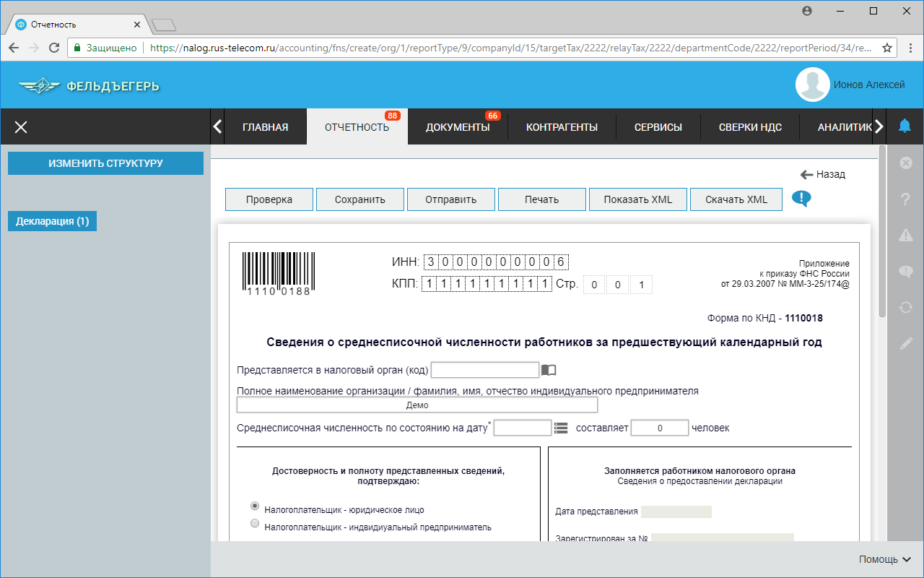Click the Изменить структуру button
924x578 pixels.
[105, 163]
